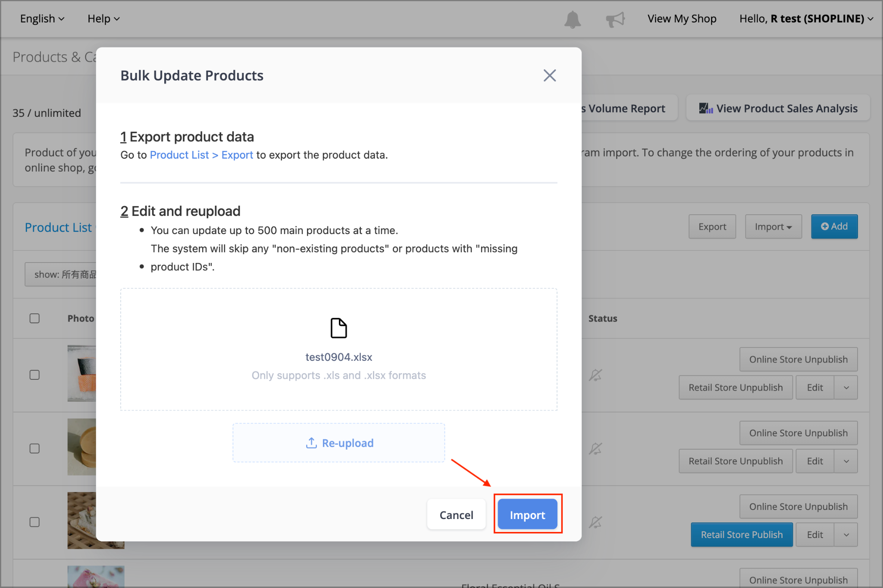
Task: Click Retail Store Unpublish in second row
Action: tap(736, 461)
